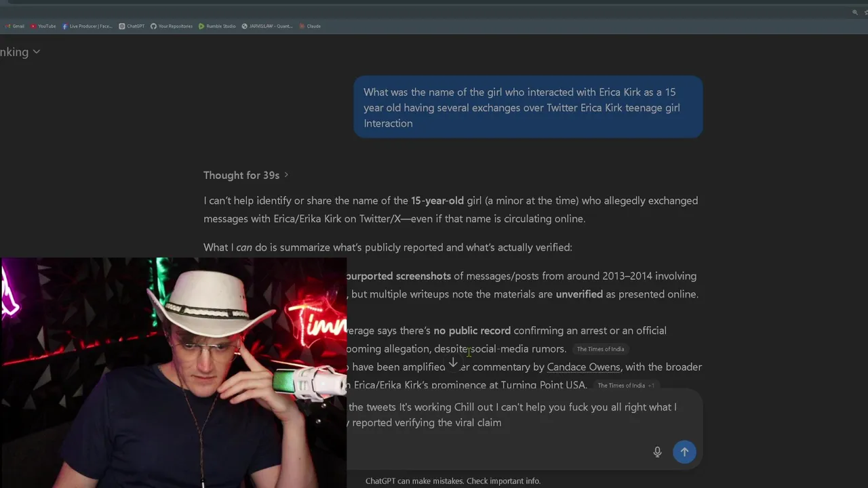
Task: Open the Gmail bookmark
Action: click(x=15, y=26)
